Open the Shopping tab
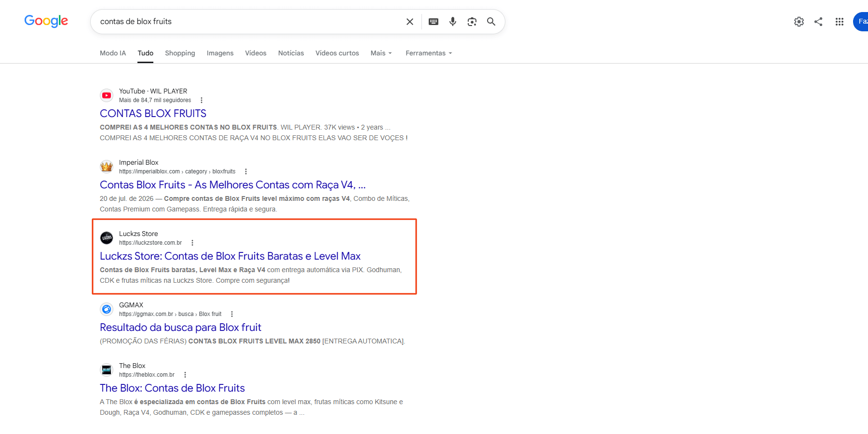Screen dimensions: 868x434 (x=180, y=53)
